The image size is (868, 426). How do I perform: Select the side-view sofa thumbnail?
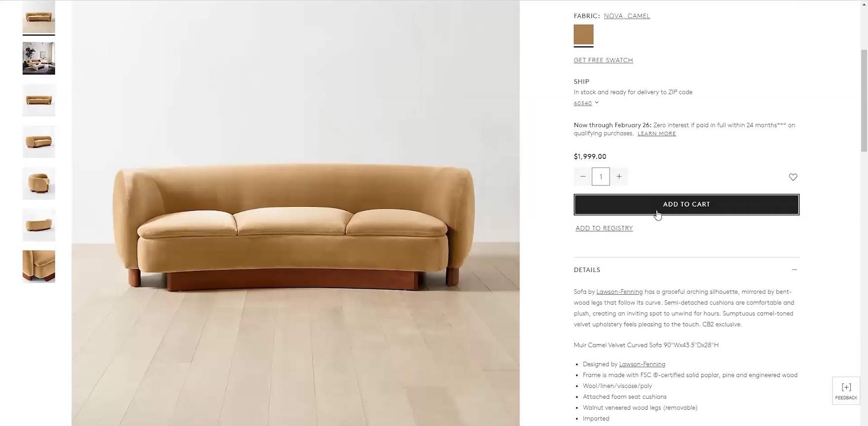coord(39,225)
